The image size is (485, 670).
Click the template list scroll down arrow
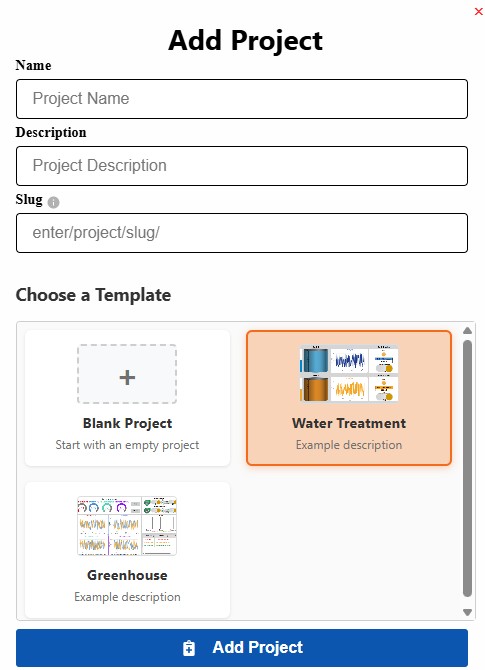(467, 612)
